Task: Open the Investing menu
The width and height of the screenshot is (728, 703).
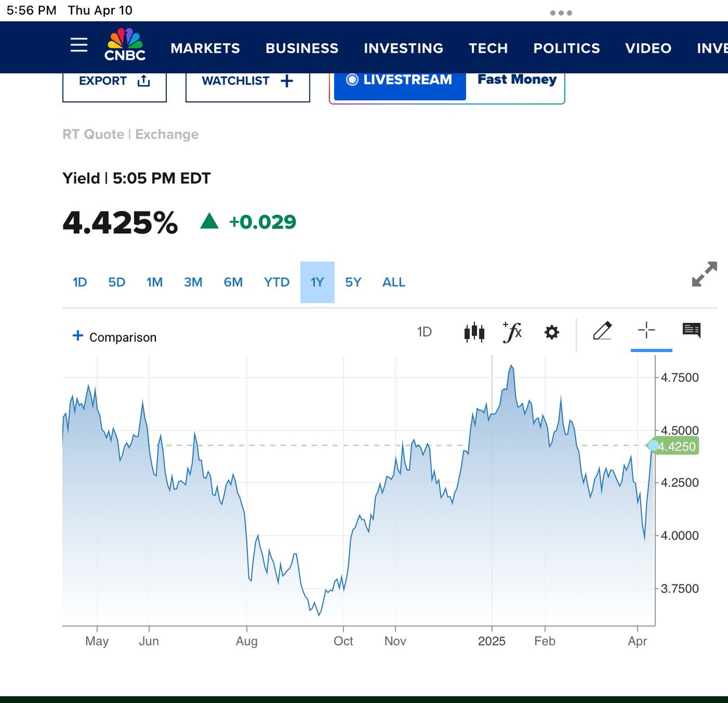Action: (x=403, y=49)
